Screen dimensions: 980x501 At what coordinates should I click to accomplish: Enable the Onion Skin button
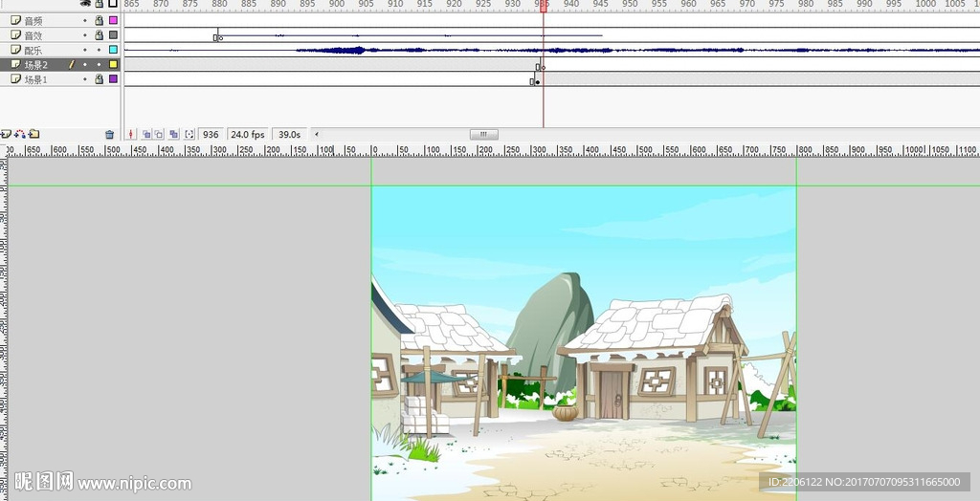click(x=146, y=134)
